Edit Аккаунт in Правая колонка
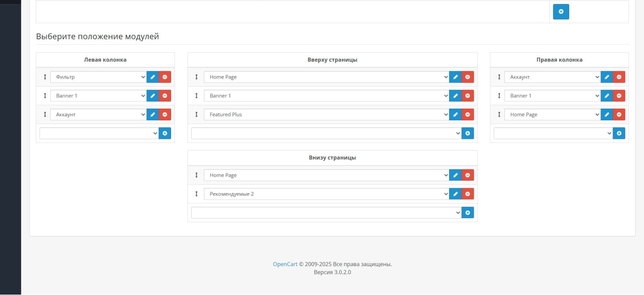This screenshot has width=644, height=295. tap(607, 77)
